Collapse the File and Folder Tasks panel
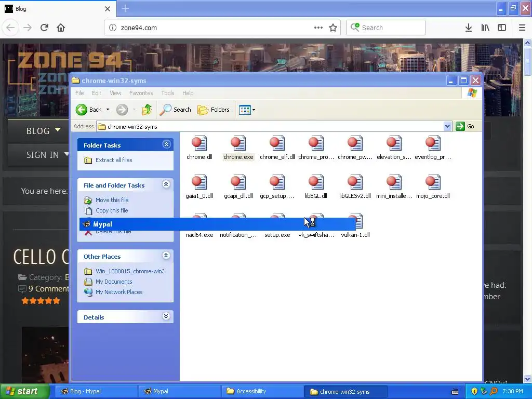The width and height of the screenshot is (532, 399). 166,184
